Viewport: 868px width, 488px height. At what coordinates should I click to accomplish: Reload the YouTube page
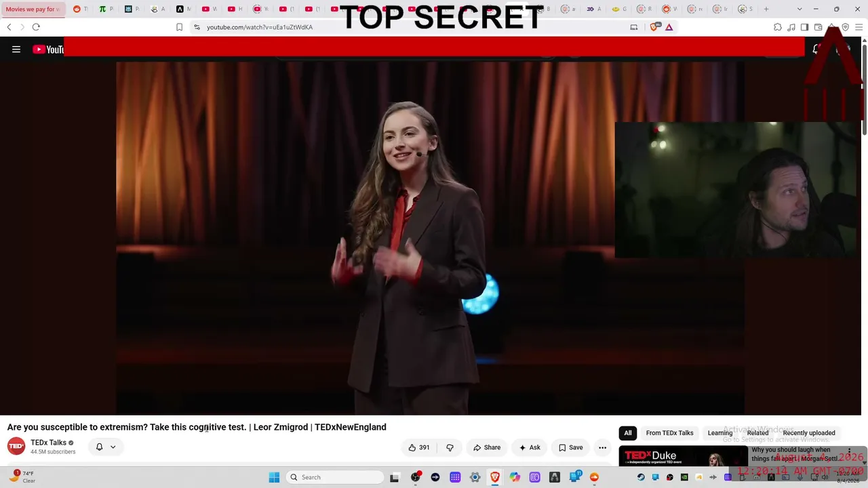(x=36, y=27)
